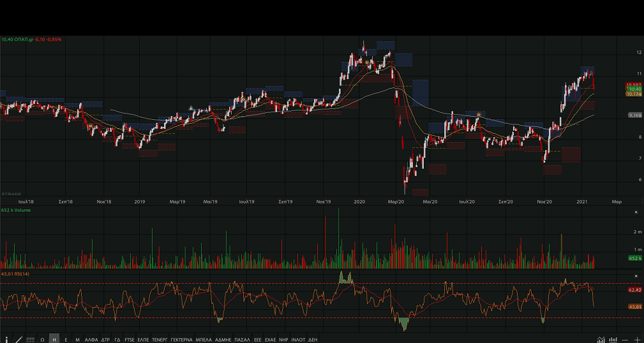Click the 652 k Volume indicator label
The width and height of the screenshot is (644, 343).
[15, 210]
